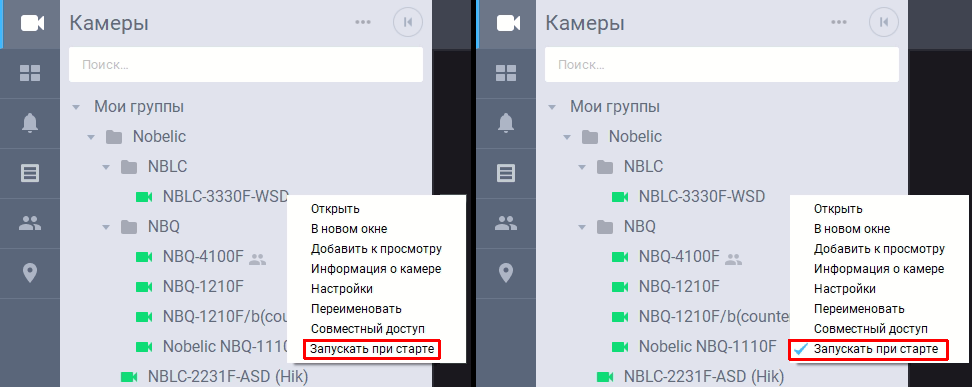972x387 pixels.
Task: Collapse NBLC folder arrow in right panel
Action: click(582, 167)
